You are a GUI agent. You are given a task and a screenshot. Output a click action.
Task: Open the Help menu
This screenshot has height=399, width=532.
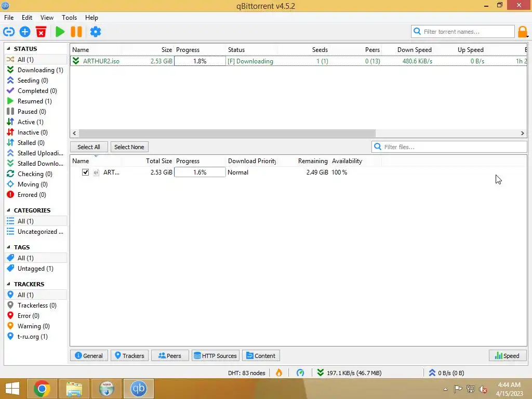[x=91, y=17]
